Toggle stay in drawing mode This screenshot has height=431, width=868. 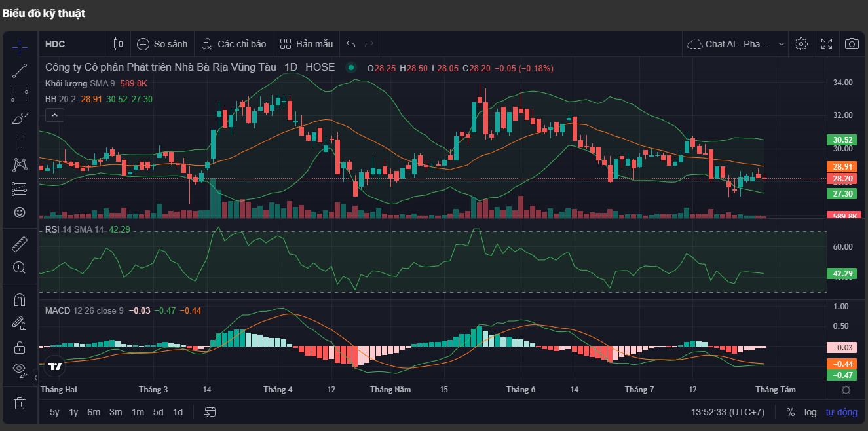(x=20, y=323)
